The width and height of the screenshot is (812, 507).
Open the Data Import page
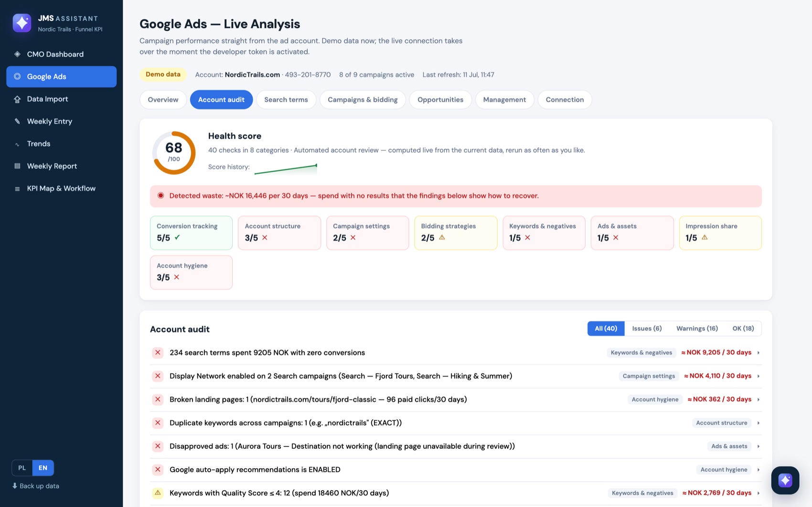[x=61, y=99]
